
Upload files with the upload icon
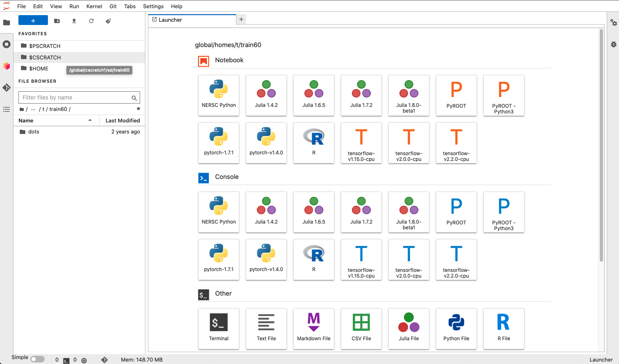(74, 21)
